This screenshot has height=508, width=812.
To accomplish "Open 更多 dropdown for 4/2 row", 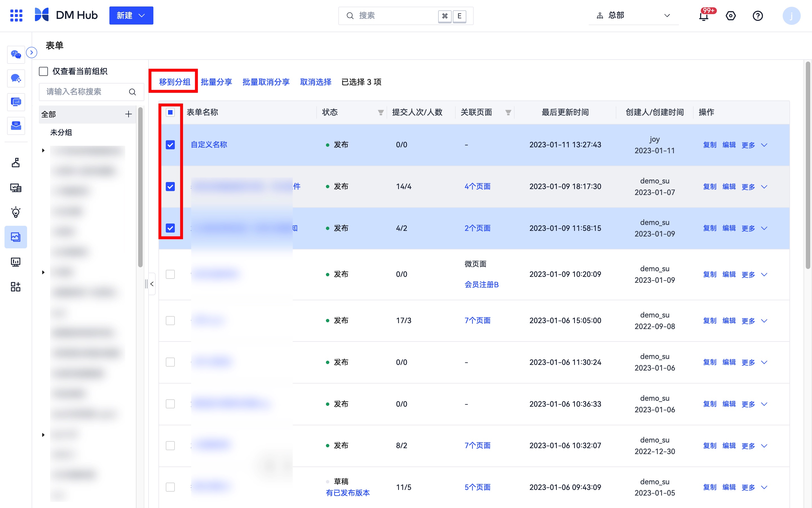I will (x=754, y=228).
